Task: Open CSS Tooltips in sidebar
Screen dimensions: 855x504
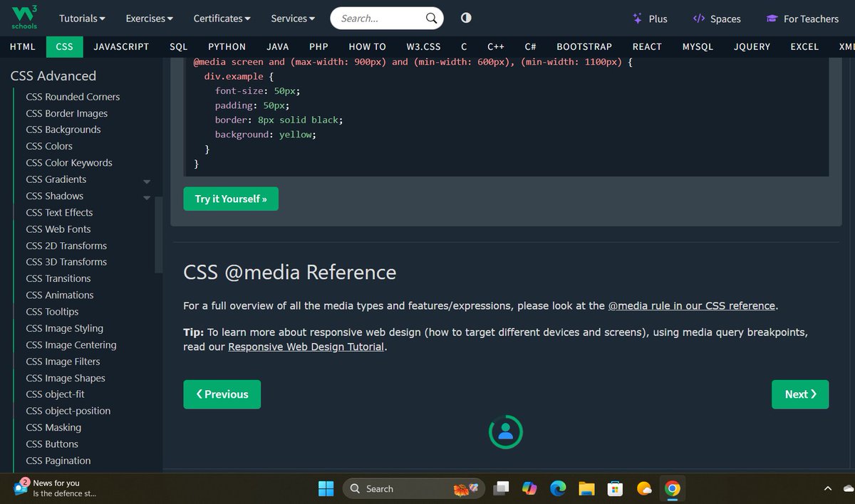Action: point(52,311)
